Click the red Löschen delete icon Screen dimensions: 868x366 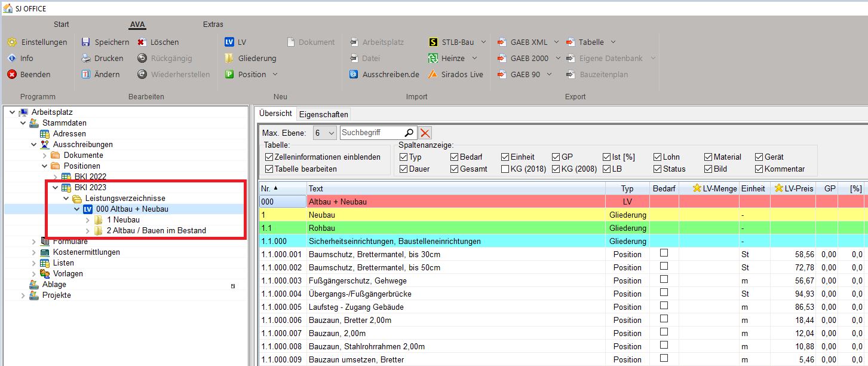point(142,42)
